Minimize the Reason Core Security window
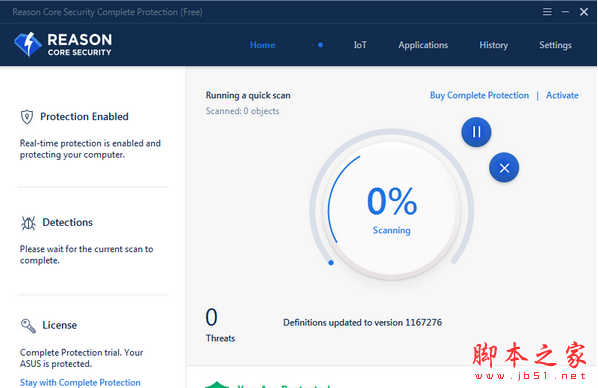Image resolution: width=598 pixels, height=388 pixels. [x=565, y=12]
